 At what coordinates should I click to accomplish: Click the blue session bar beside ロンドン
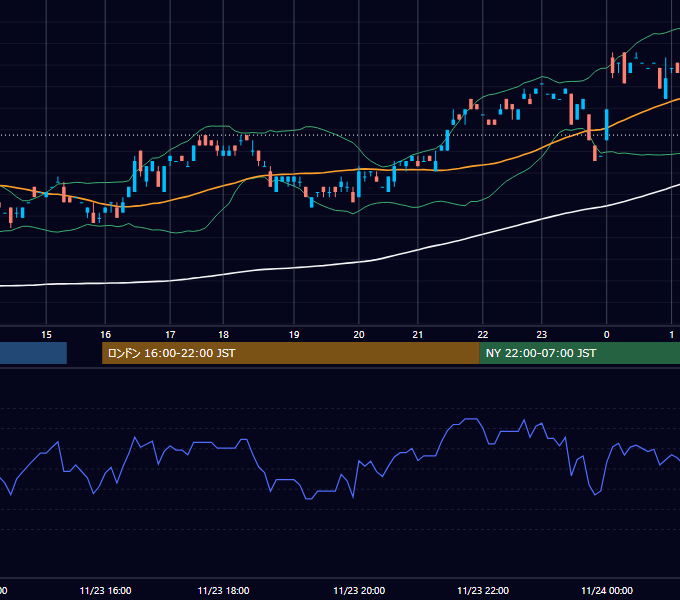(33, 353)
